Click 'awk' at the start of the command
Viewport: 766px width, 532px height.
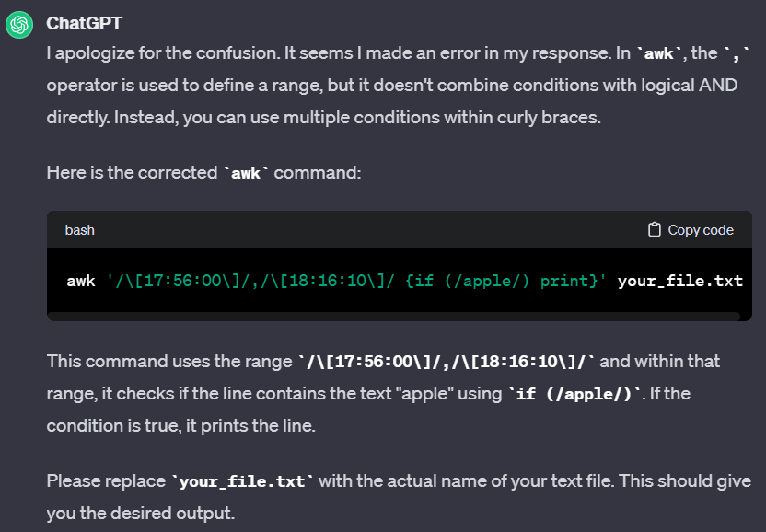[81, 281]
